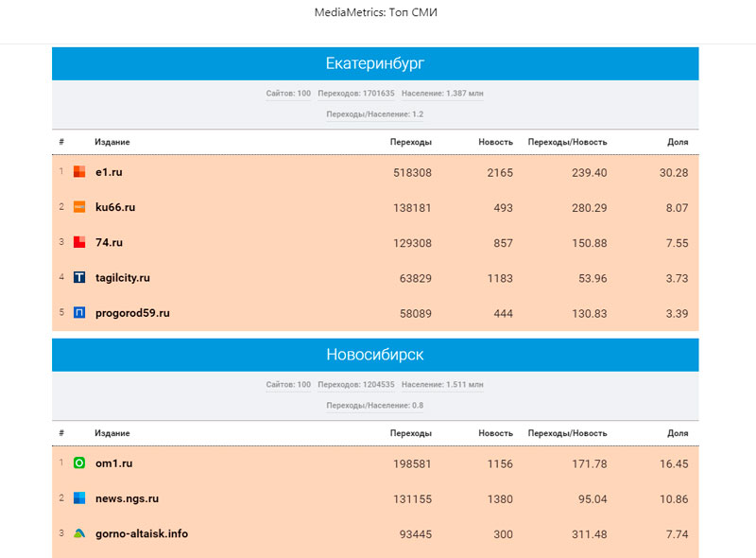The width and height of the screenshot is (756, 558).
Task: Click the ku66.ru orange favicon
Action: [79, 207]
